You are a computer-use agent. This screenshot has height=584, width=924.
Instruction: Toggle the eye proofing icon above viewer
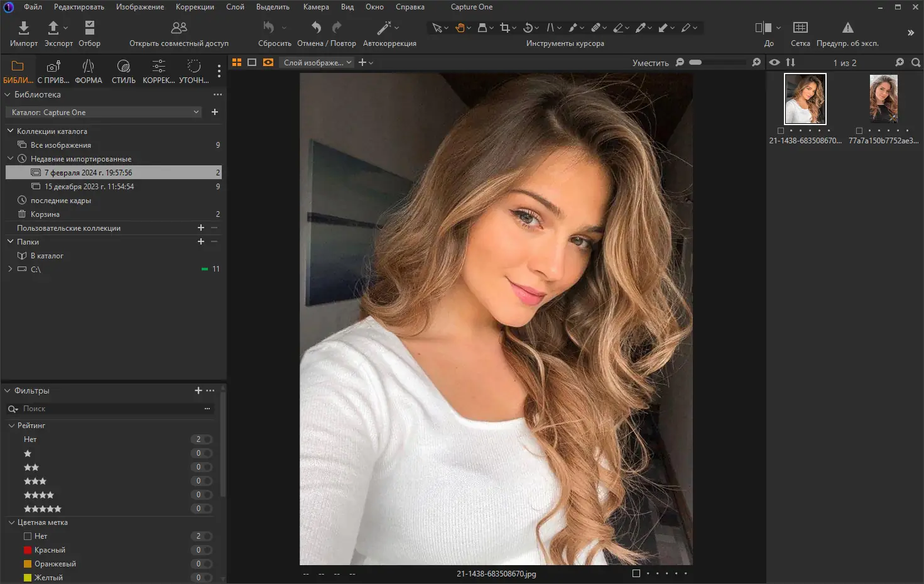click(775, 62)
